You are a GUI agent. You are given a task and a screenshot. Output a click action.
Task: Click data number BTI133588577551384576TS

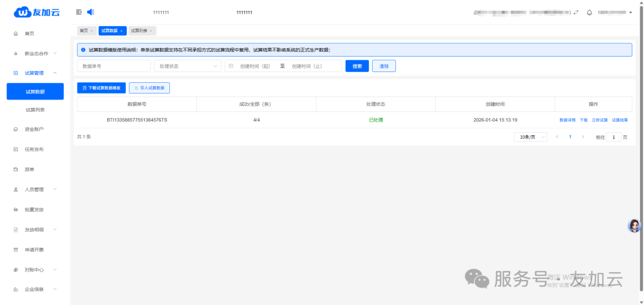click(137, 120)
